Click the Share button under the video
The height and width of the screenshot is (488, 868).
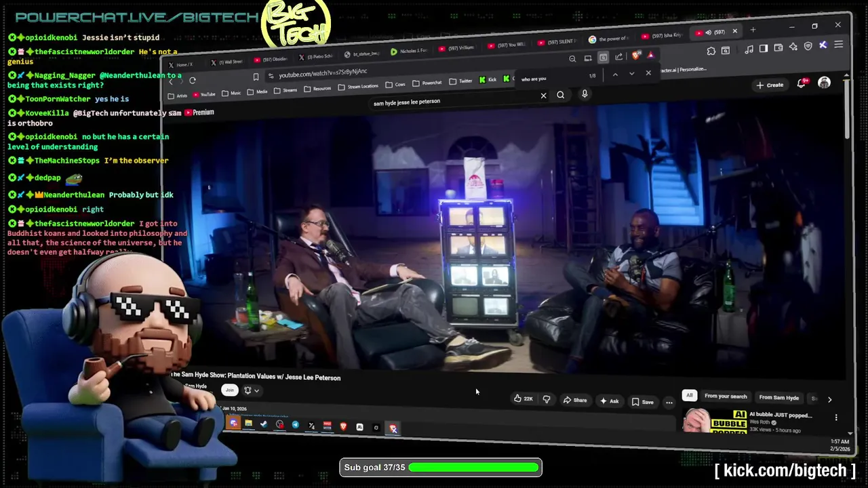pyautogui.click(x=575, y=400)
